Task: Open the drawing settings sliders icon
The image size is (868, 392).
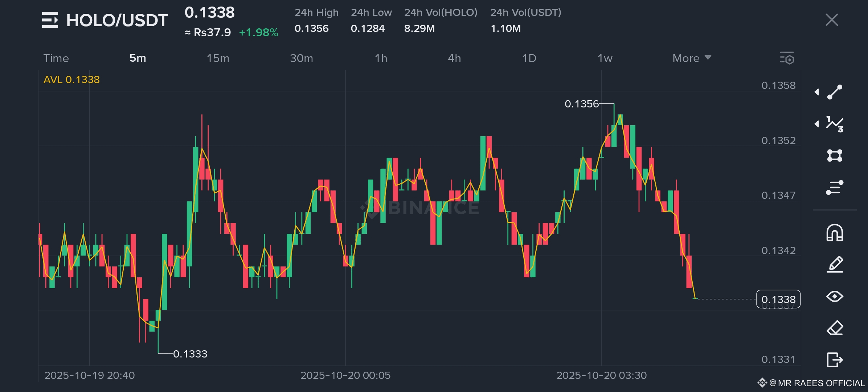Action: click(x=835, y=187)
